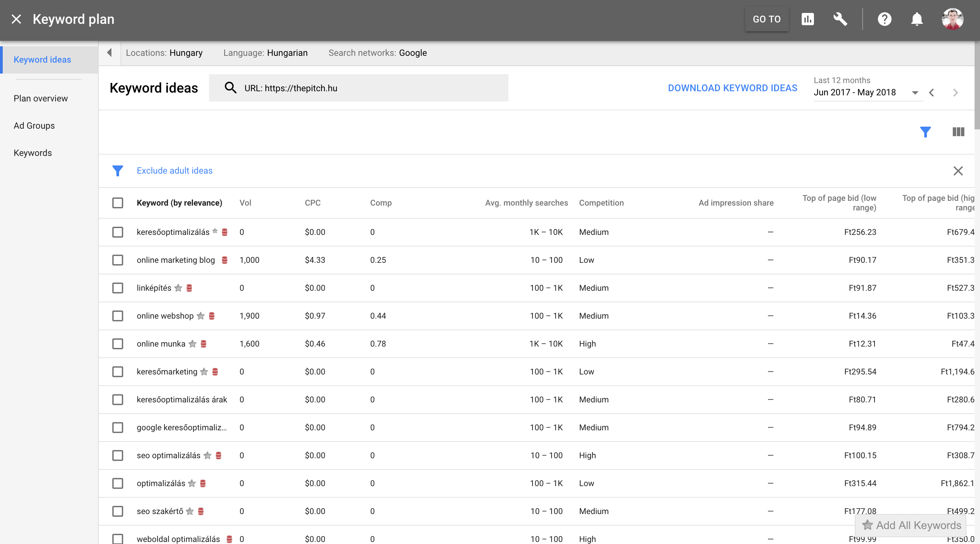Collapse the settings bar with the back arrow

tap(110, 53)
